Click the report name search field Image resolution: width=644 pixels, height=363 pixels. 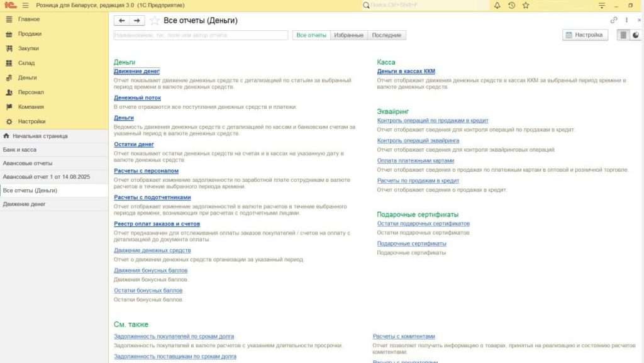(x=201, y=35)
